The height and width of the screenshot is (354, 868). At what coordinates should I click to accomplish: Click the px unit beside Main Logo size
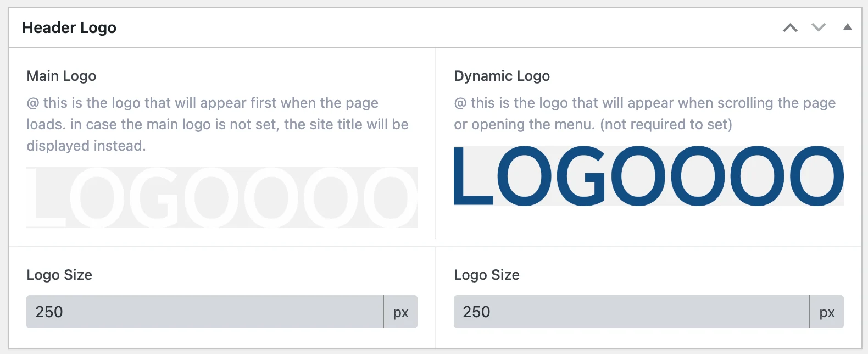click(x=400, y=312)
